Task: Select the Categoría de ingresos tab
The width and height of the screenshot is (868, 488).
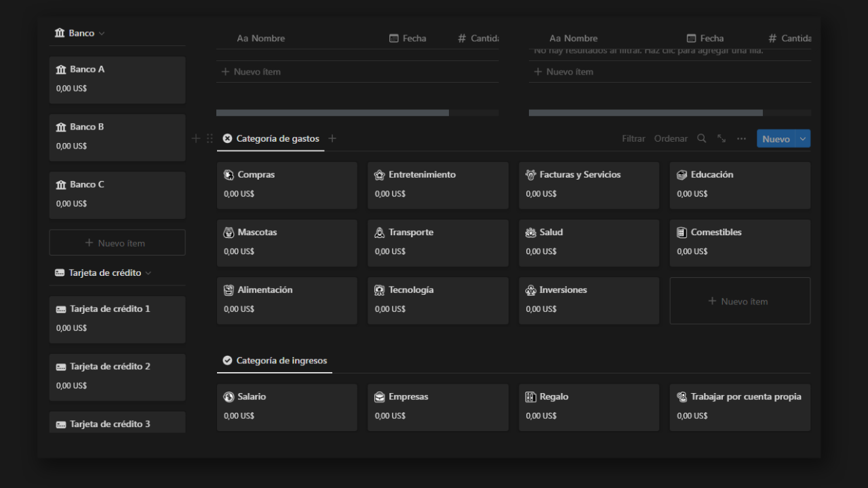Action: (x=275, y=361)
